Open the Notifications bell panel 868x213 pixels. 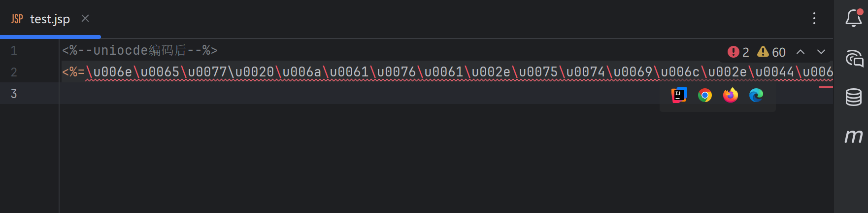click(854, 18)
